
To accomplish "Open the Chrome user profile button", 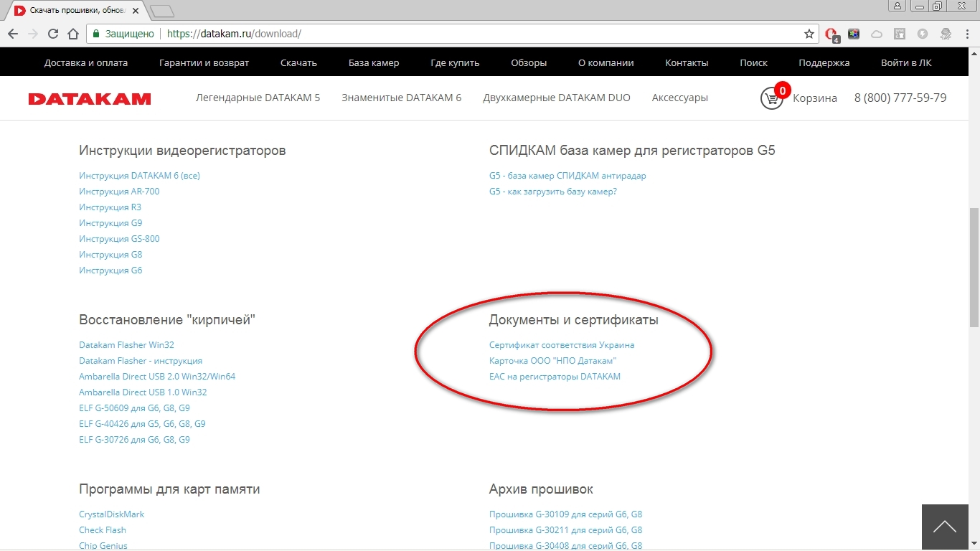I will point(897,6).
